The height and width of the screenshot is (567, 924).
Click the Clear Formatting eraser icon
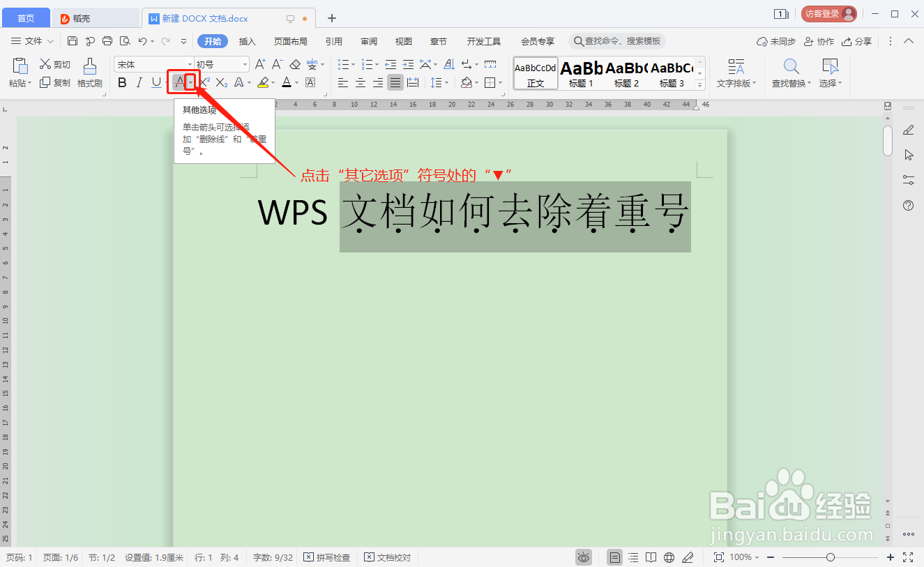pos(295,64)
